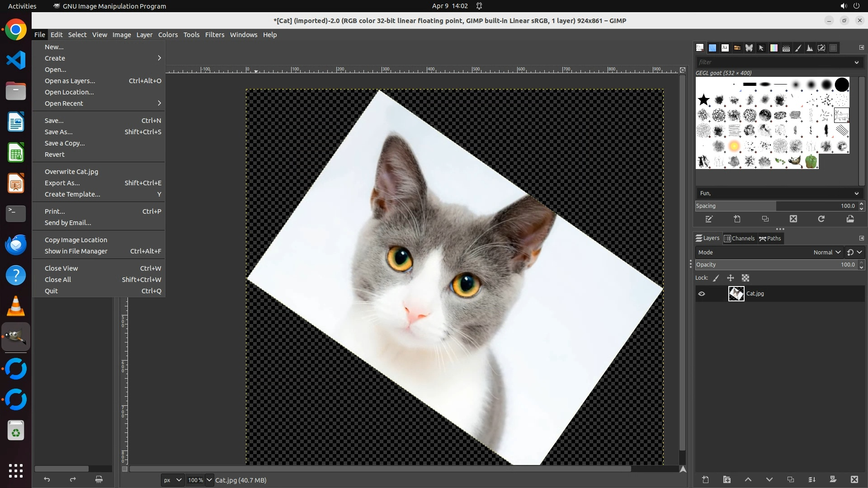Open the brush tag 'Fun,' dropdown
This screenshot has height=488, width=868.
(x=856, y=193)
